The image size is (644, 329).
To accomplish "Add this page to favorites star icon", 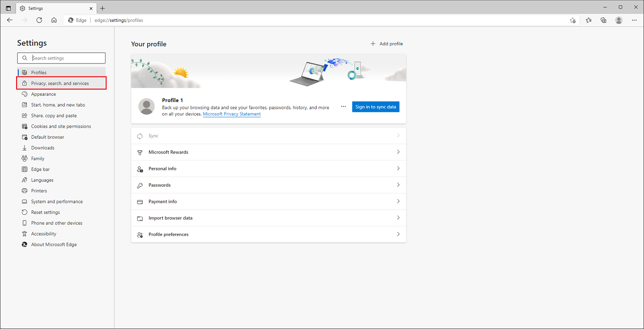I will point(572,20).
